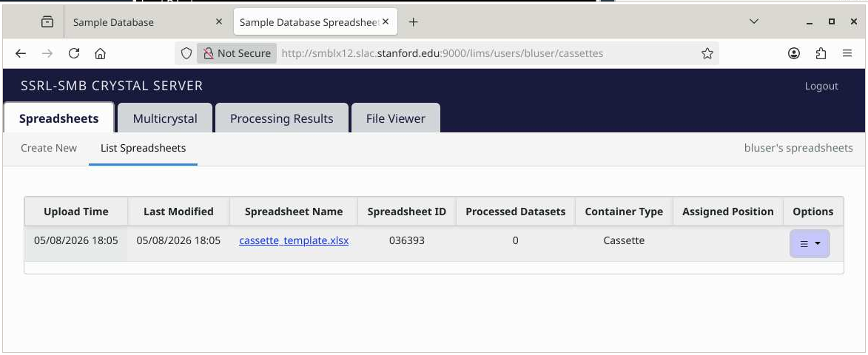This screenshot has width=868, height=355.
Task: Open the browser home page icon
Action: 100,54
